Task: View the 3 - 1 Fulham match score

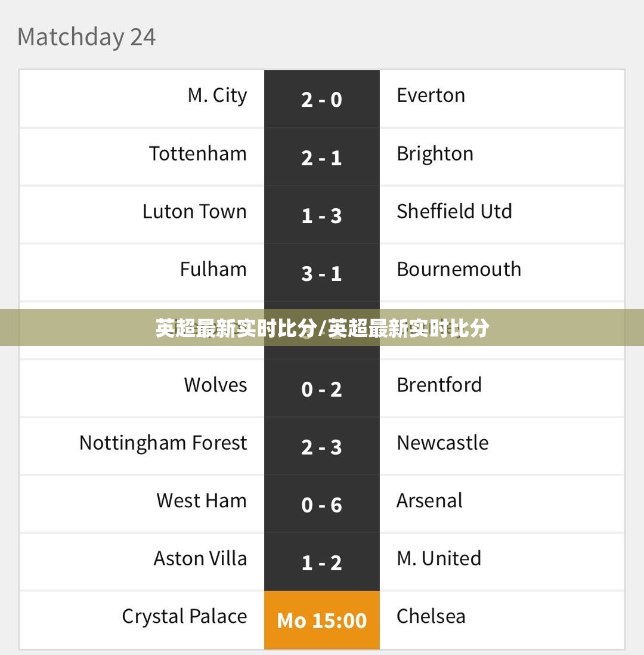Action: coord(321,274)
